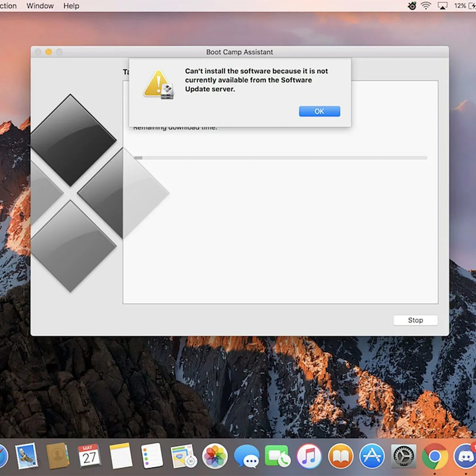Screen dimensions: 476x476
Task: Open iBooks from the Dock
Action: [x=341, y=456]
